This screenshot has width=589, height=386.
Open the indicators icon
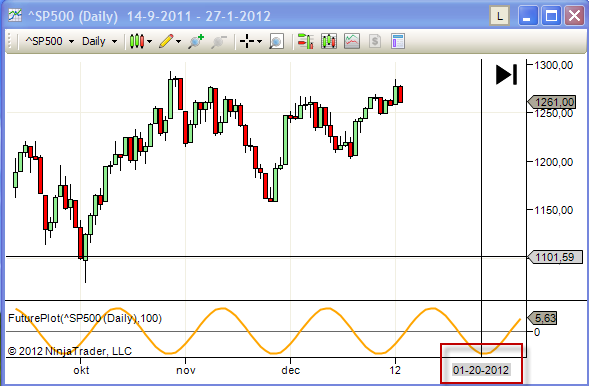click(x=352, y=41)
